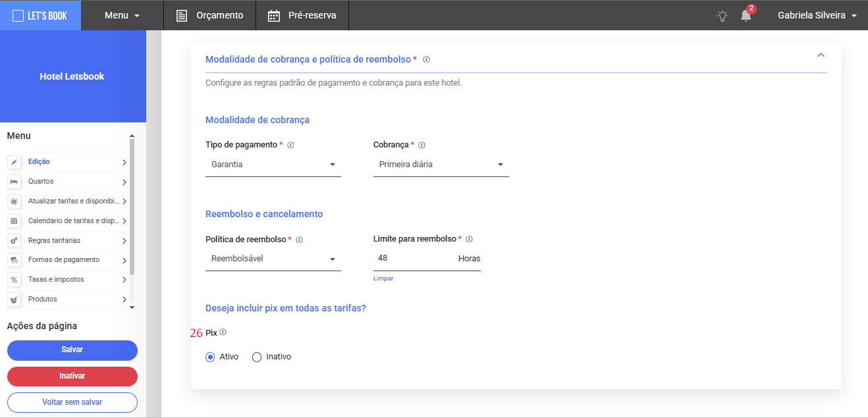This screenshot has width=868, height=418.
Task: Expand the Produtos arrow in sidebar
Action: (x=124, y=300)
